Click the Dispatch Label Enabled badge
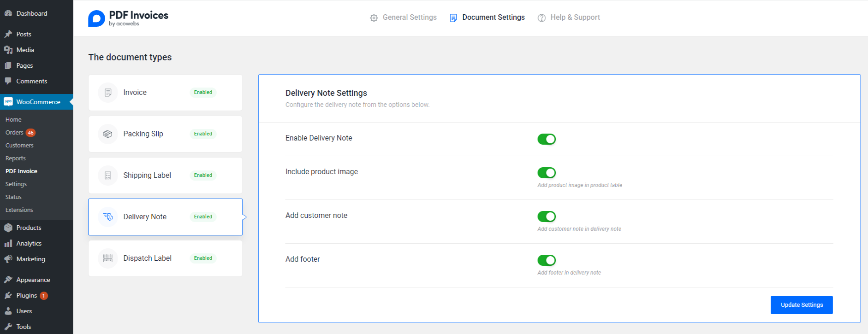Image resolution: width=868 pixels, height=334 pixels. click(x=203, y=258)
